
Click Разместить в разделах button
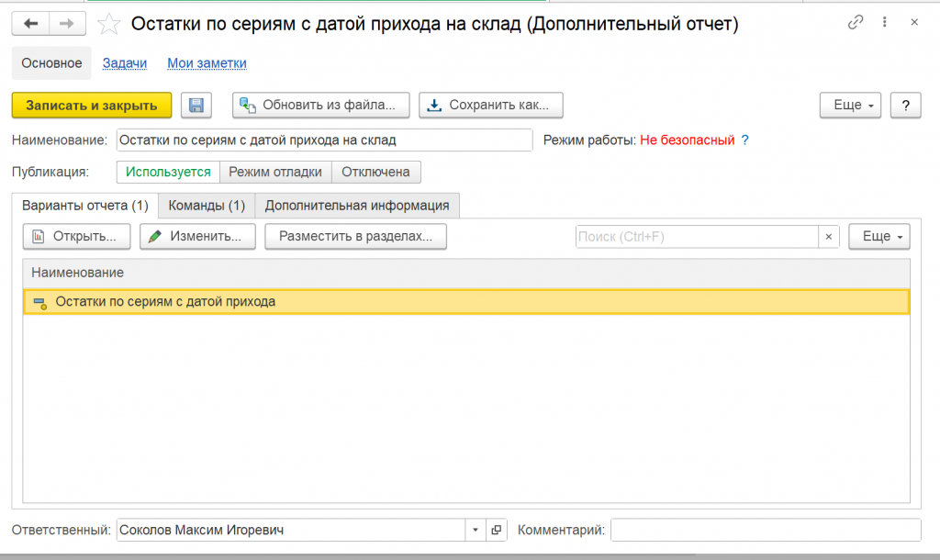coord(355,237)
